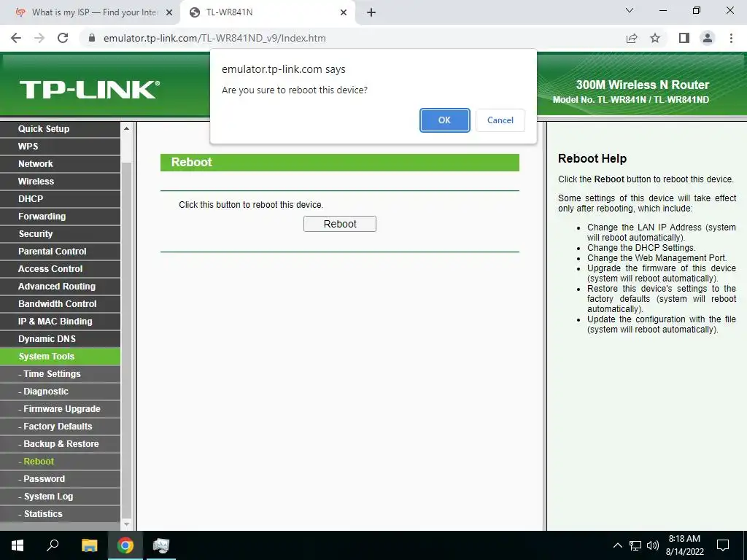Screen dimensions: 747x560
Task: Go to the Wireless settings menu
Action: [60, 182]
